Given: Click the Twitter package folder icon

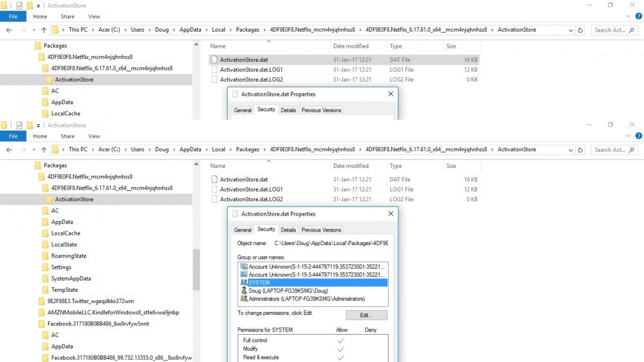Looking at the screenshot, I should pos(42,301).
